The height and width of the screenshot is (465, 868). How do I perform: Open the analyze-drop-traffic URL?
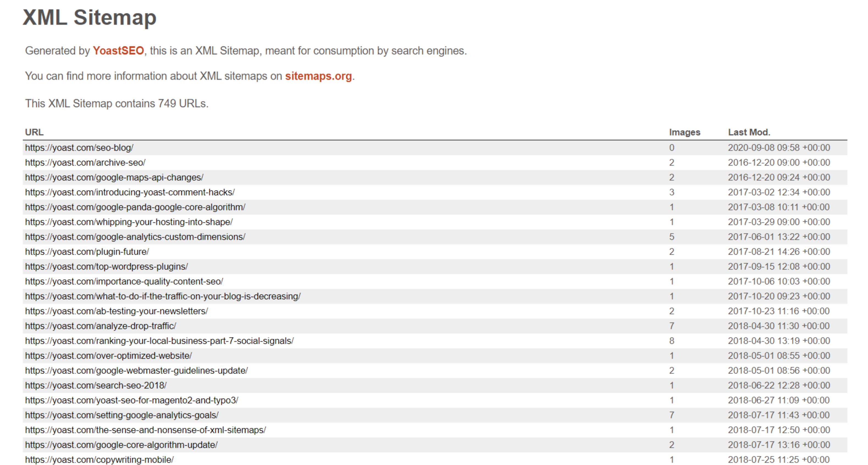(100, 326)
